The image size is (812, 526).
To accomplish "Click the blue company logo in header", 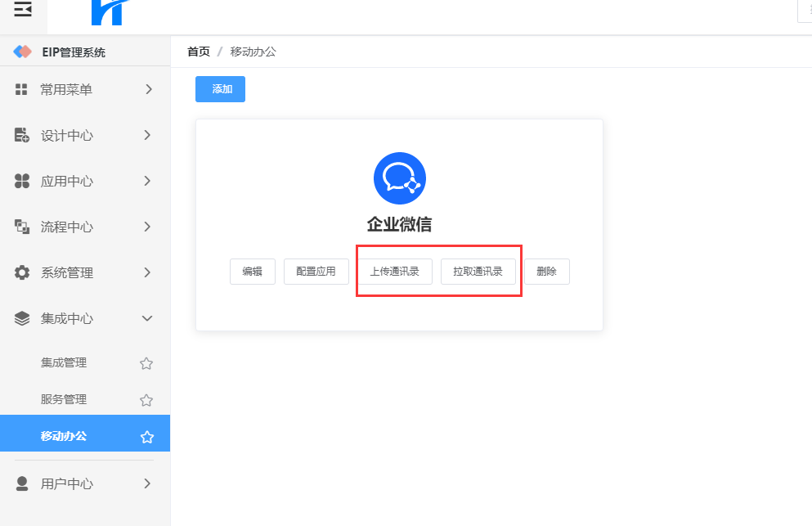I will [x=110, y=12].
